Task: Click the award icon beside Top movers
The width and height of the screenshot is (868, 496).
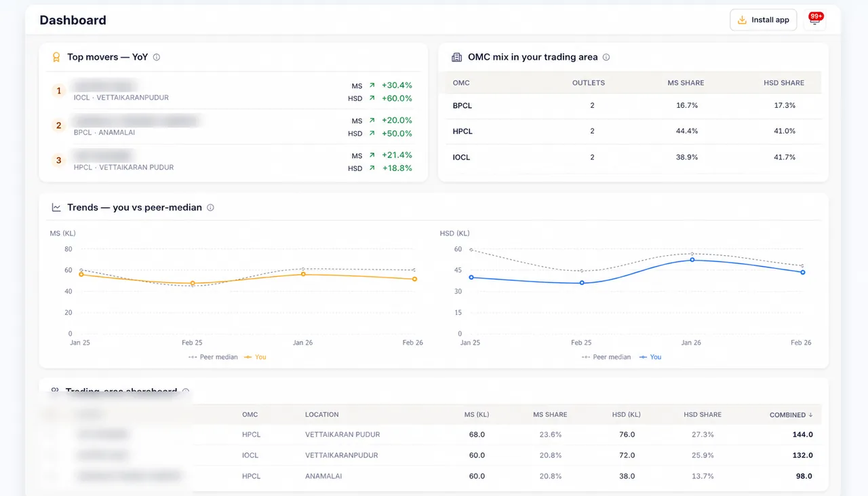Action: [57, 57]
